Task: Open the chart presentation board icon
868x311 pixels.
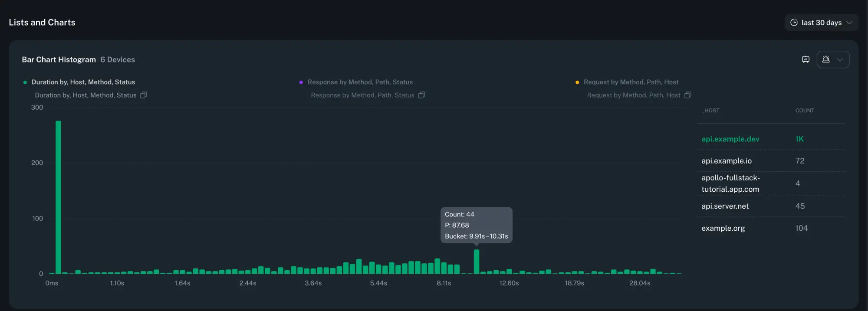Action: (x=806, y=59)
